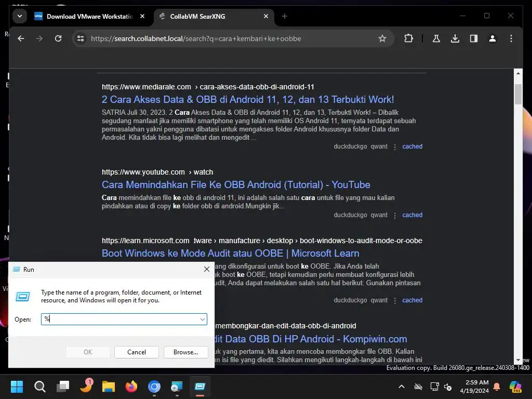
Task: Toggle the browser side panel
Action: [x=474, y=38]
